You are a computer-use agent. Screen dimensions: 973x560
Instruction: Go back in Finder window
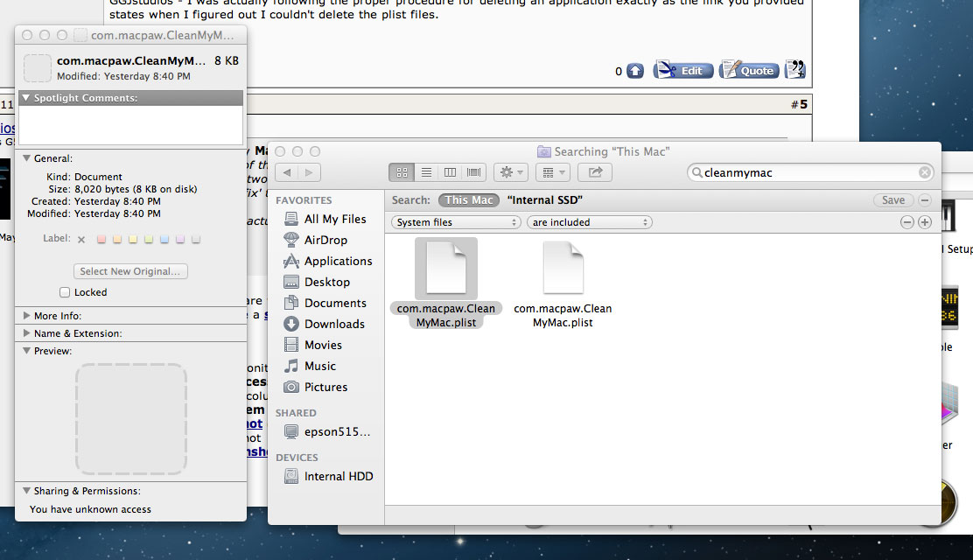tap(287, 172)
